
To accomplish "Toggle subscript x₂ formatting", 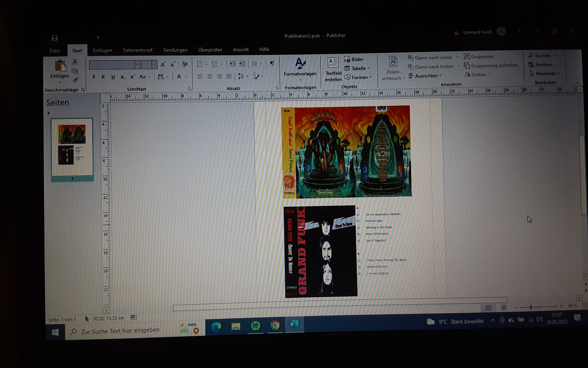I will coord(123,77).
